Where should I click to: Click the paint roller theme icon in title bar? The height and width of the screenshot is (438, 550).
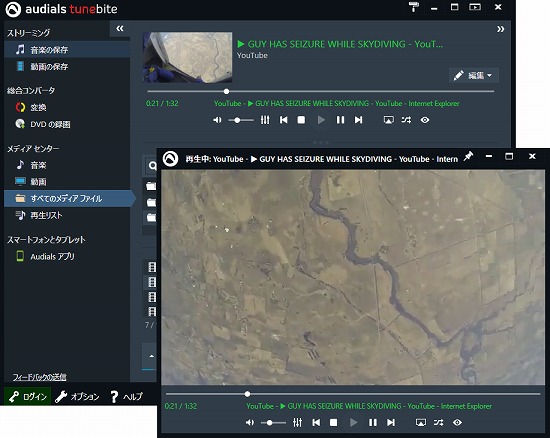414,7
